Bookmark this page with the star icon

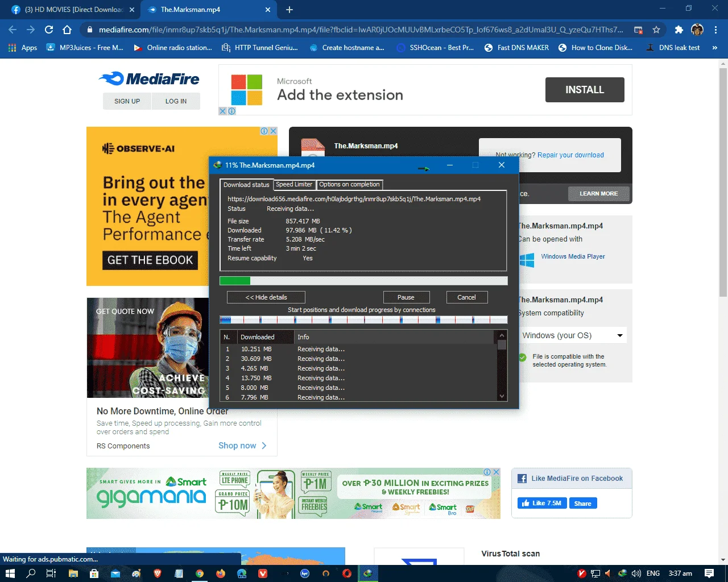click(x=656, y=30)
